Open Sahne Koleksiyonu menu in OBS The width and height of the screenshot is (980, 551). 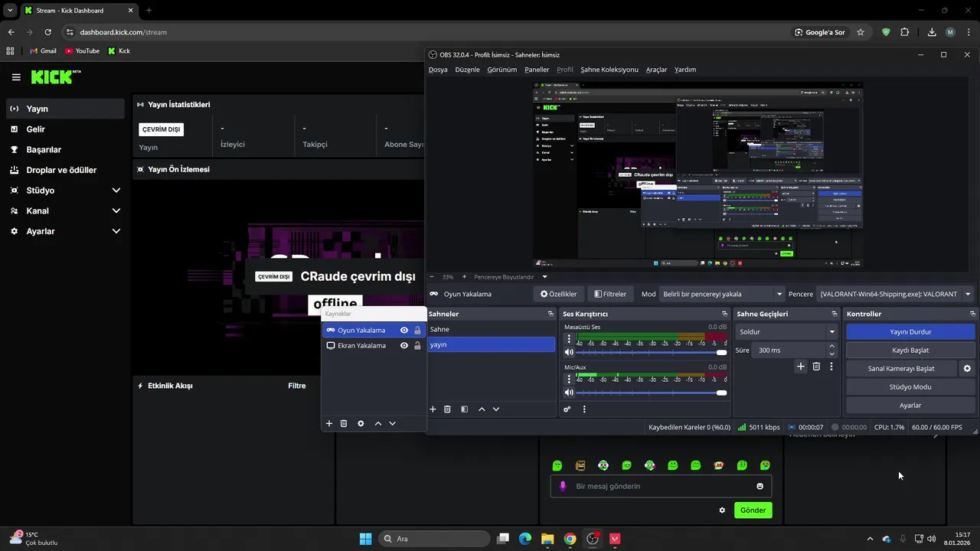click(609, 70)
